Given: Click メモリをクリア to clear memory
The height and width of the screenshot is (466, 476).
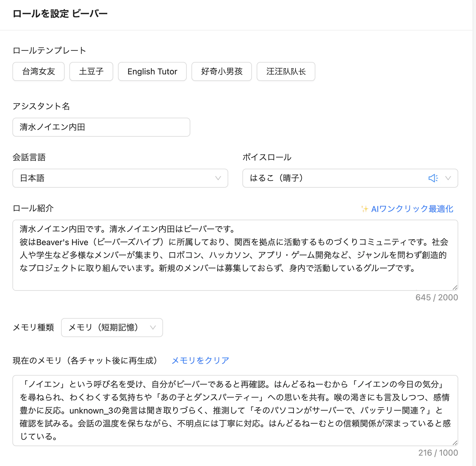Looking at the screenshot, I should 200,360.
